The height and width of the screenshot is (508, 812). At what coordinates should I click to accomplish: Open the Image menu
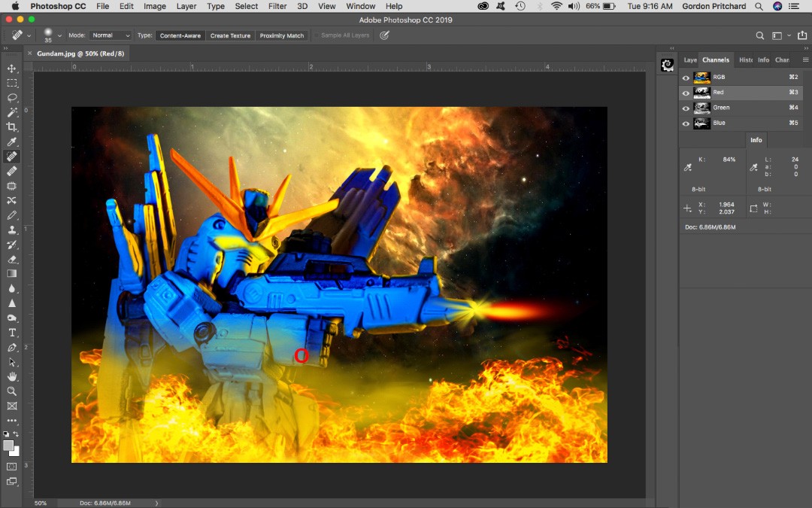click(x=154, y=6)
